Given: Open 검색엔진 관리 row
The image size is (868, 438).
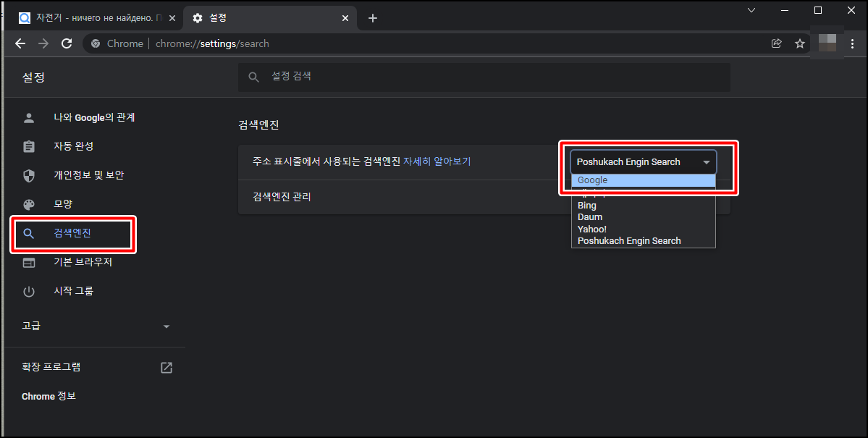Looking at the screenshot, I should tap(484, 197).
